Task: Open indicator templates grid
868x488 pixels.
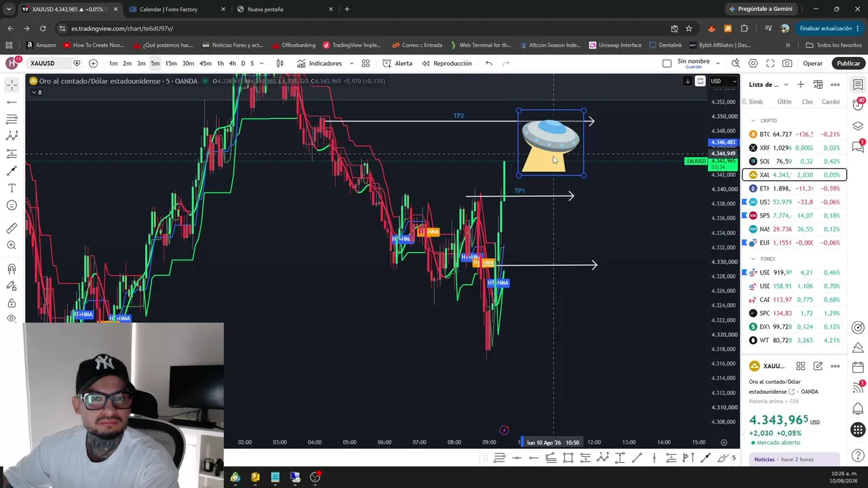Action: point(366,63)
